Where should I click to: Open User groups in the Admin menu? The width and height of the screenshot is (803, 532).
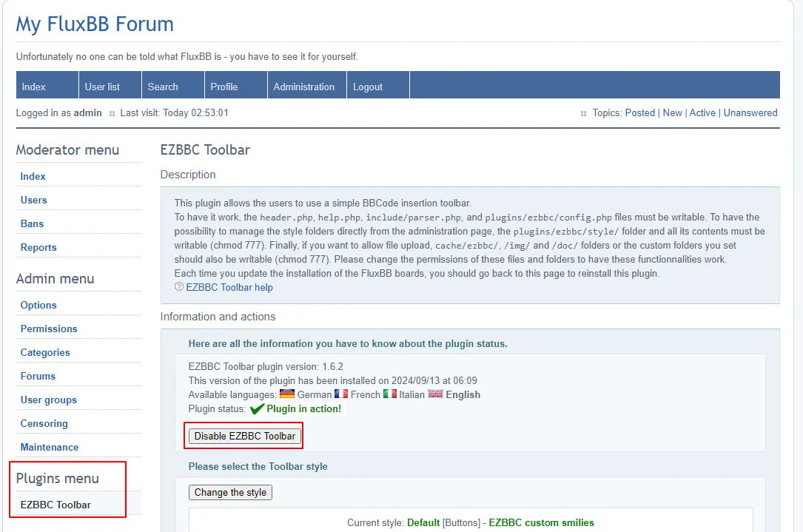pos(49,400)
